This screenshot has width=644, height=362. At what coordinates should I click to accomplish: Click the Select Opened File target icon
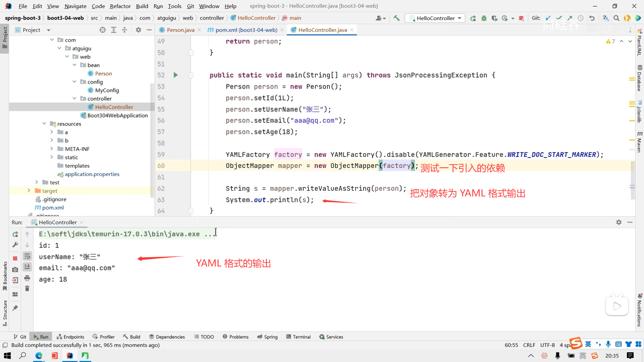coord(103,30)
